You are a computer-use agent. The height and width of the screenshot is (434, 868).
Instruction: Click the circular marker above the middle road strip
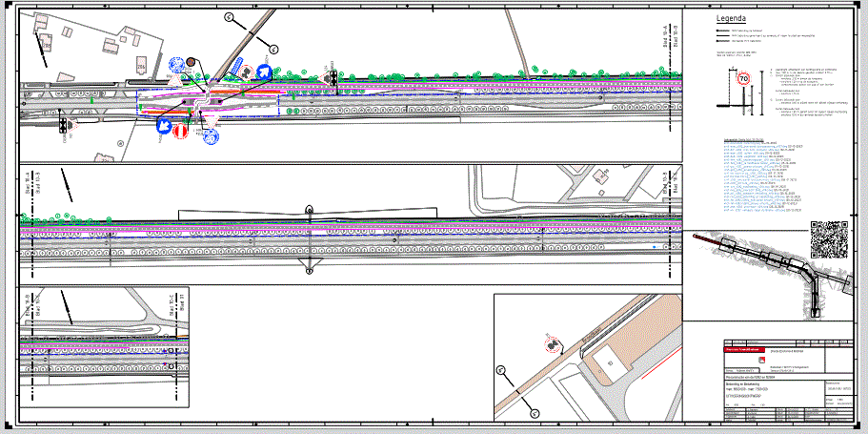(309, 209)
